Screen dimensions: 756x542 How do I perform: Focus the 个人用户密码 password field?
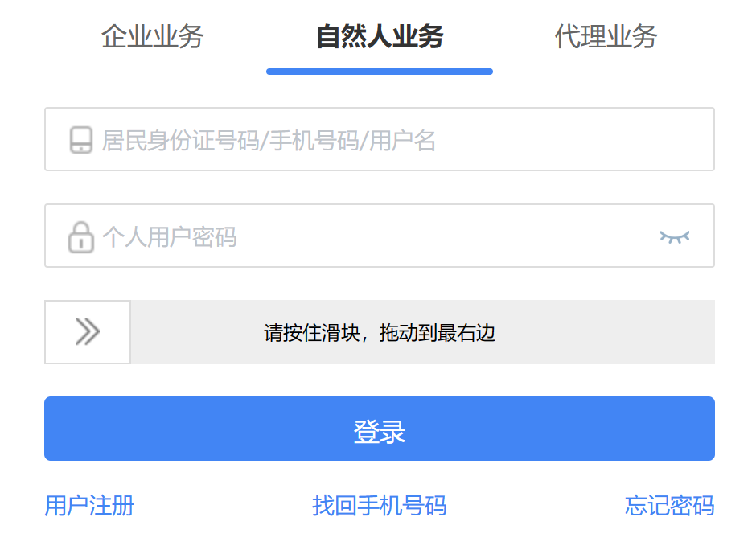click(x=380, y=236)
